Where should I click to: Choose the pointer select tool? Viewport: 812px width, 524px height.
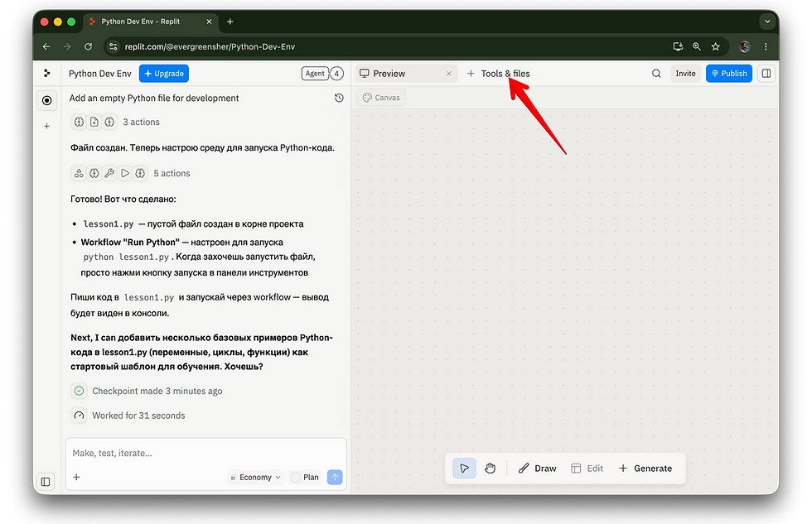click(464, 469)
